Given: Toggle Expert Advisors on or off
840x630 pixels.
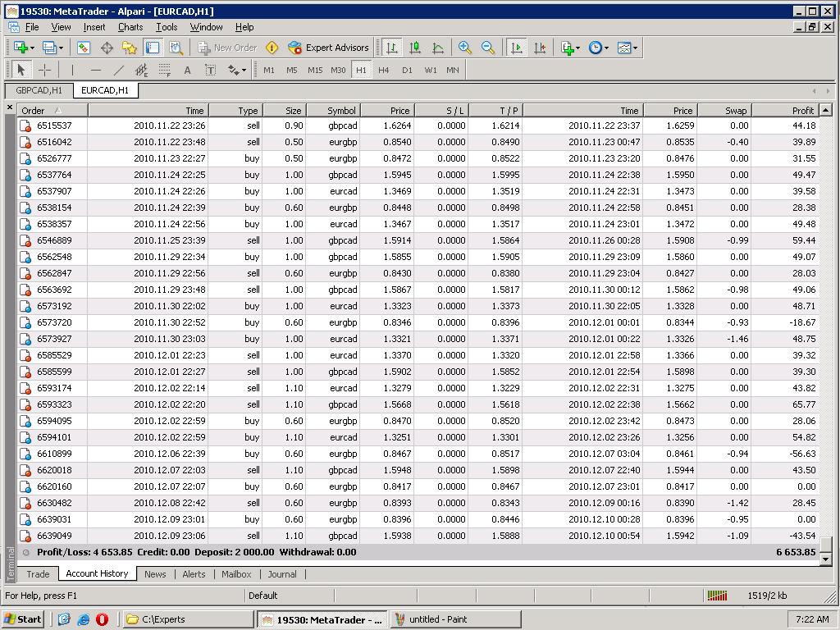Looking at the screenshot, I should pyautogui.click(x=328, y=48).
